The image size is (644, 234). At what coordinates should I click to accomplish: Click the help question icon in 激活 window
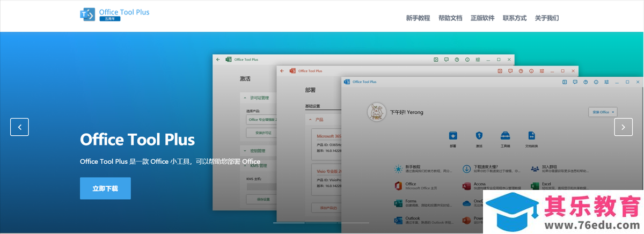point(457,60)
